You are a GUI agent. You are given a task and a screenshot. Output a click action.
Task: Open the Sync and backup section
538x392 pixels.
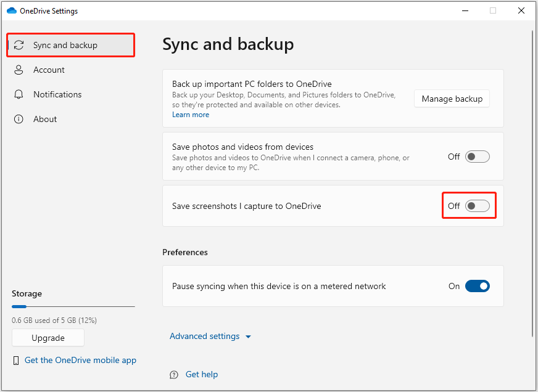point(71,45)
